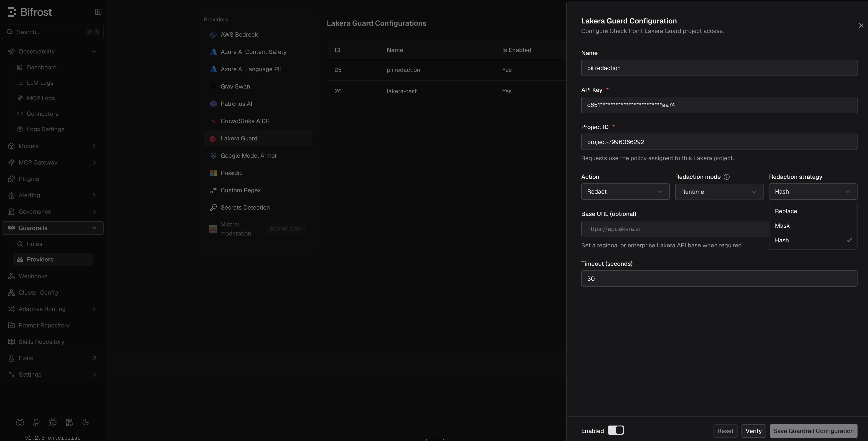Collapse the Redaction strategy dropdown
The image size is (868, 441).
[813, 192]
